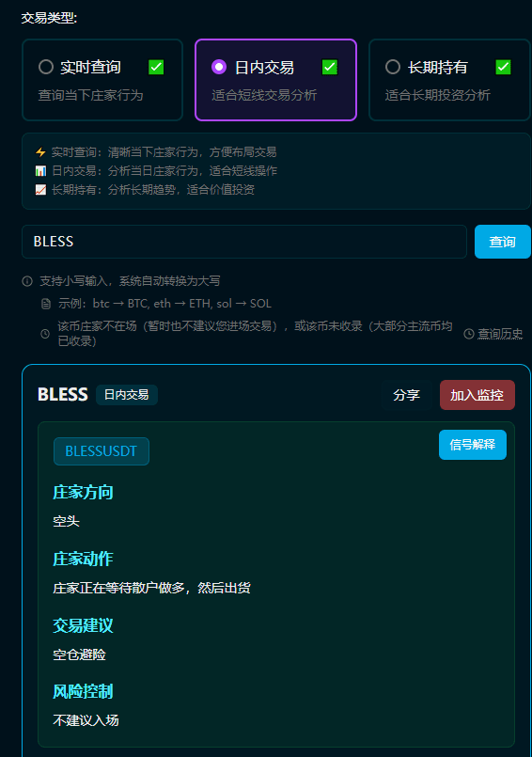Click the info icon before 支持小写输入
Screen dimensions: 532x757
(27, 281)
